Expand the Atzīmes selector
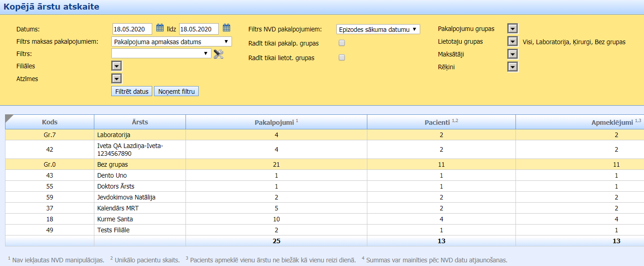Viewport: 644px width, 266px height. pos(117,79)
